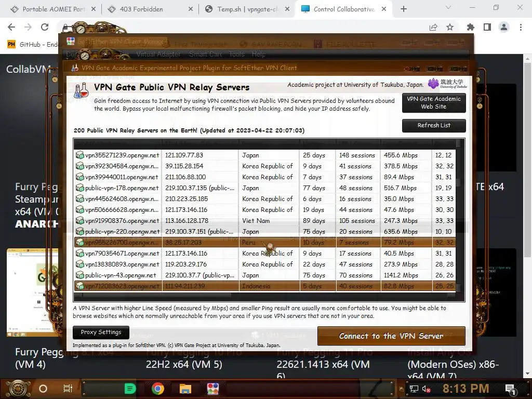Click the 89 days uptime cell
The height and width of the screenshot is (399, 532).
(314, 220)
